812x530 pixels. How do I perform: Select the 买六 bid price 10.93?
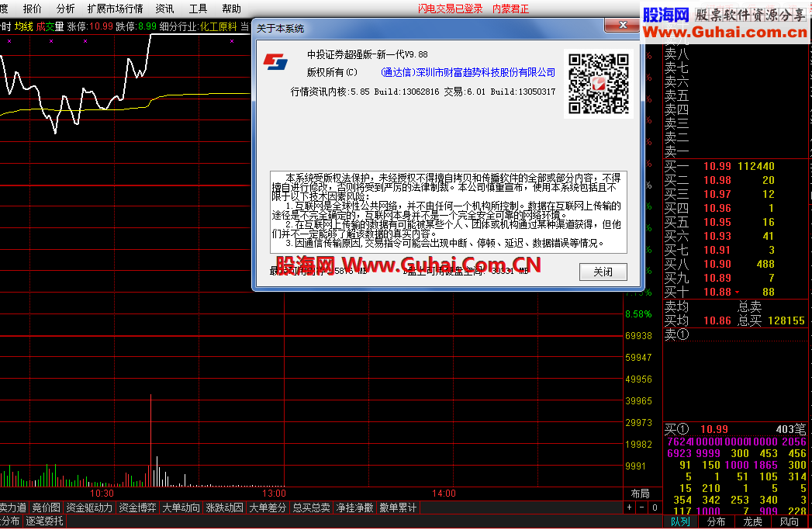[x=717, y=236]
